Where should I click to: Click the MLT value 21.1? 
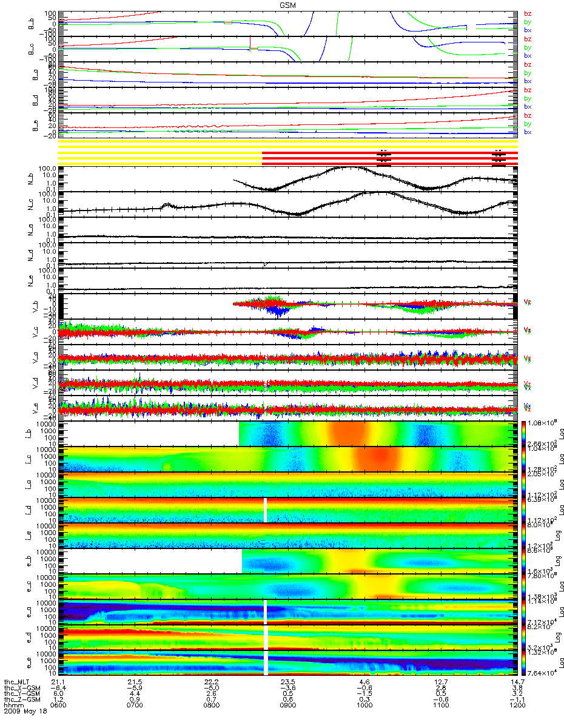(x=58, y=682)
